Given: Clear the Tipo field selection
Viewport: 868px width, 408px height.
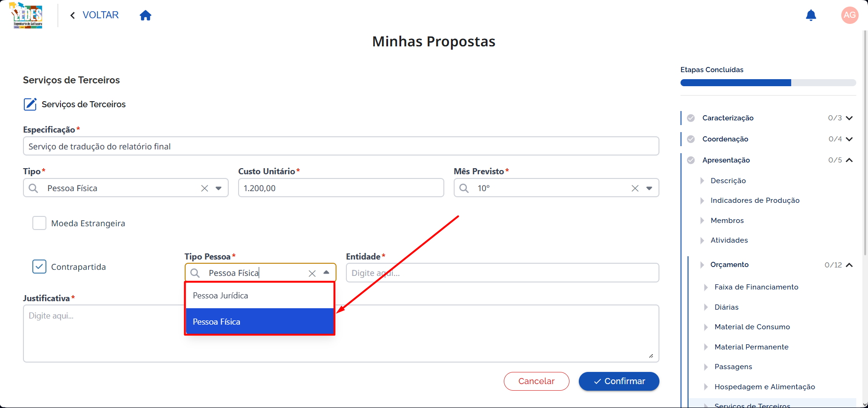Looking at the screenshot, I should click(x=205, y=188).
